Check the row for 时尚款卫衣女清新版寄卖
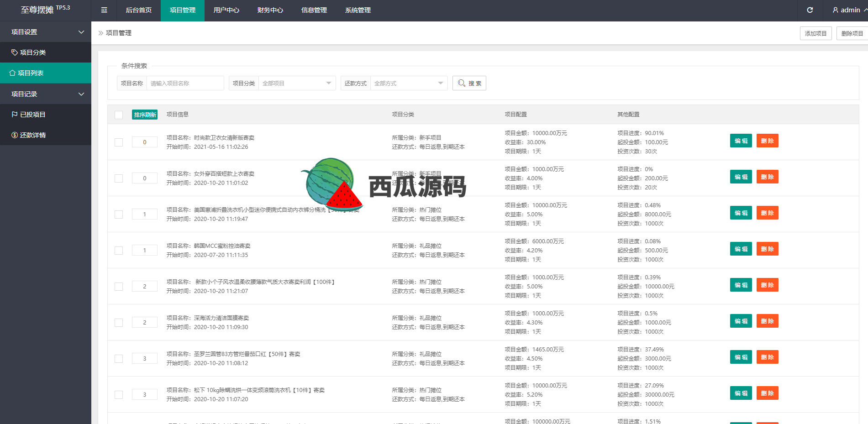Image resolution: width=868 pixels, height=424 pixels. pos(119,142)
